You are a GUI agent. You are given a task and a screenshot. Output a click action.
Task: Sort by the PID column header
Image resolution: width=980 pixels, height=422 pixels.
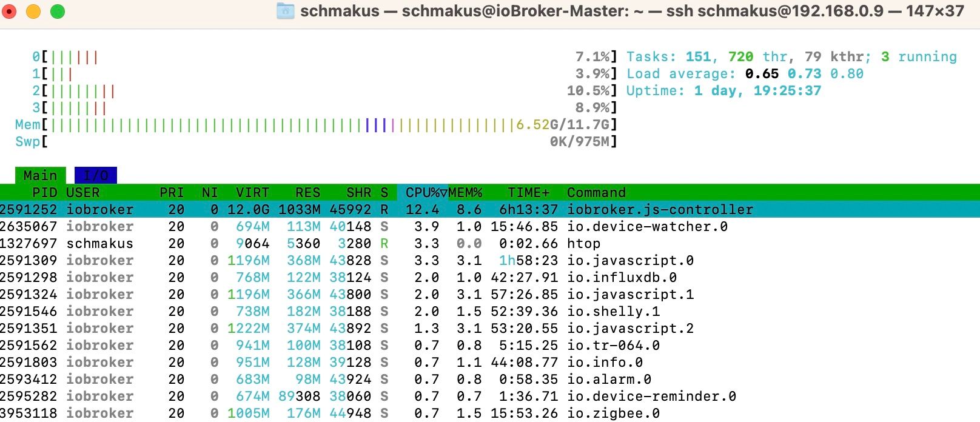click(45, 192)
